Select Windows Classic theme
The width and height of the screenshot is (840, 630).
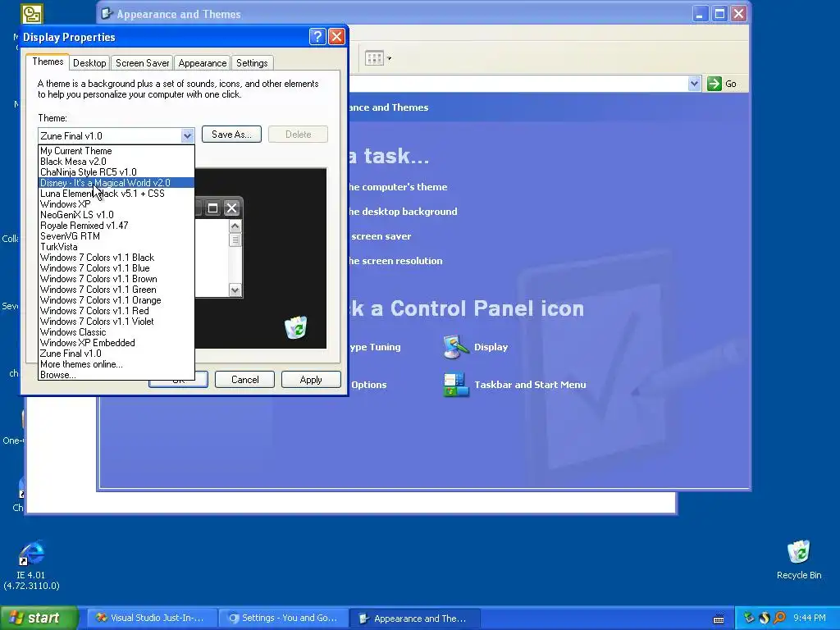[x=116, y=332]
